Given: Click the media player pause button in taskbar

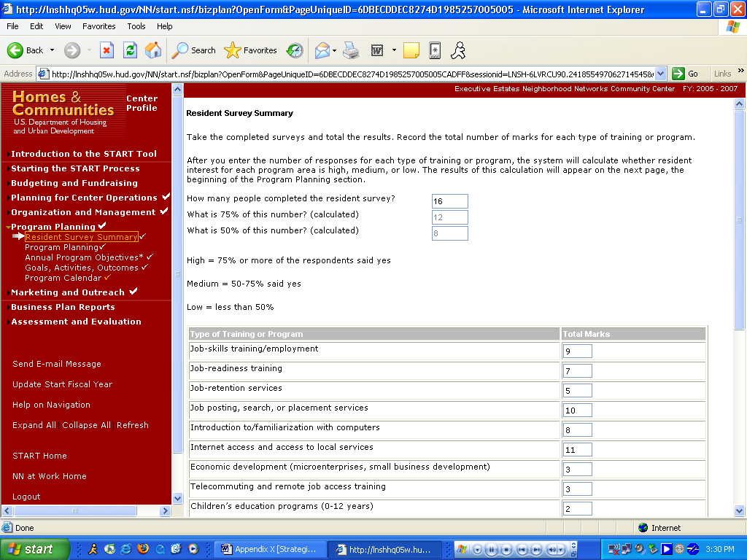Looking at the screenshot, I should tap(492, 549).
